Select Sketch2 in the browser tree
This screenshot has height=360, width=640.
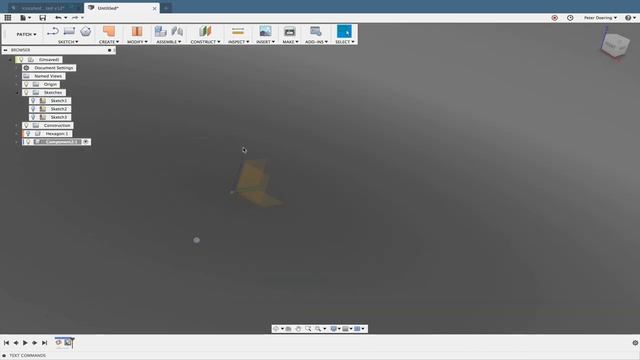[59, 109]
